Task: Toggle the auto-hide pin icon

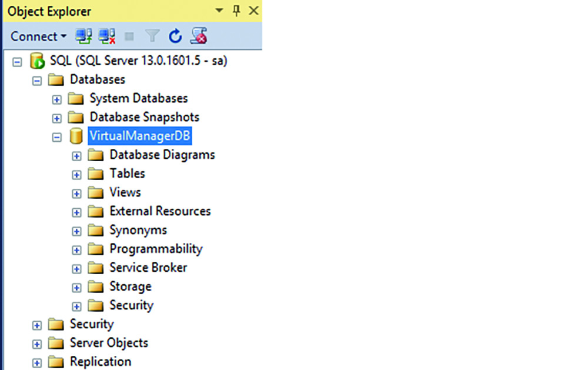Action: pyautogui.click(x=236, y=11)
